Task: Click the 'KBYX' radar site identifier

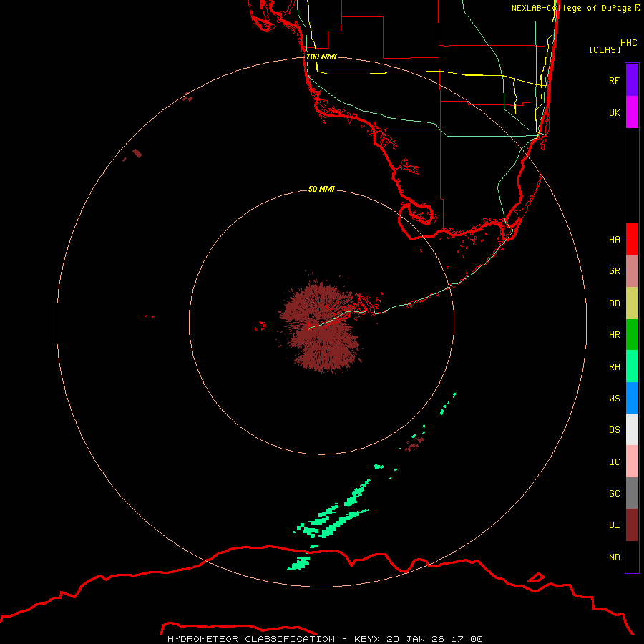Action: 369,639
